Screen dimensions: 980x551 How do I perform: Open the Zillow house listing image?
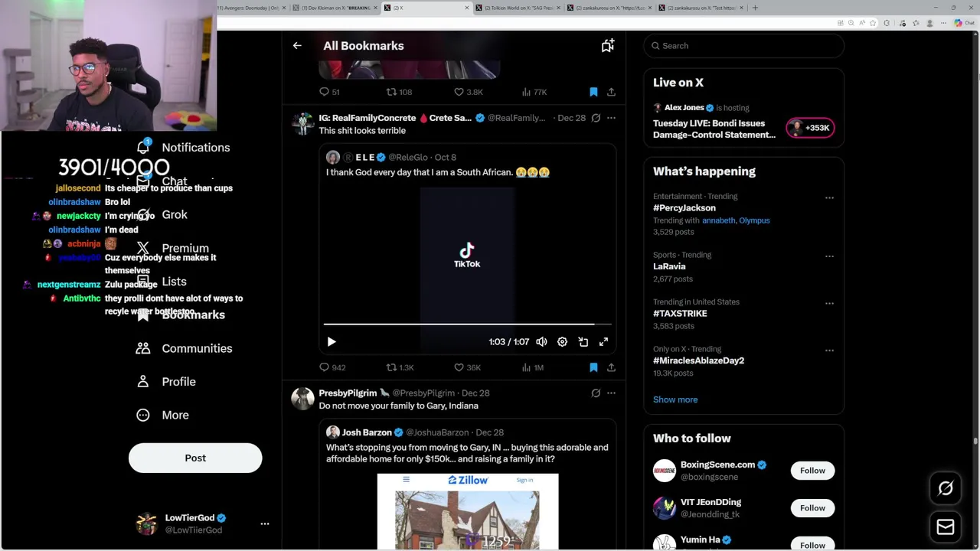click(x=468, y=511)
